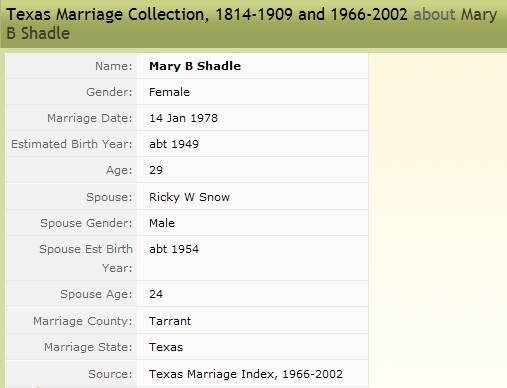Click the Texas Marriage Collection title header
Image resolution: width=507 pixels, height=388 pixels.
207,15
